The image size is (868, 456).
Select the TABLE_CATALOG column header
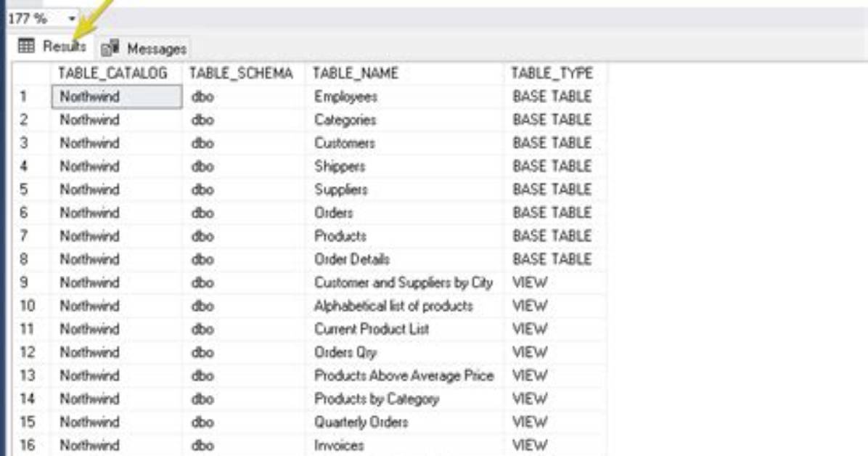(x=116, y=73)
